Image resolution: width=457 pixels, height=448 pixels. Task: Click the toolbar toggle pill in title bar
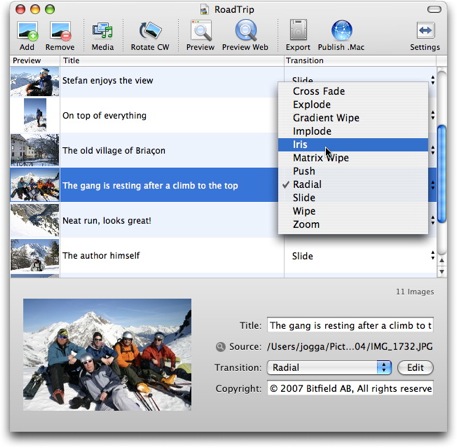[434, 9]
